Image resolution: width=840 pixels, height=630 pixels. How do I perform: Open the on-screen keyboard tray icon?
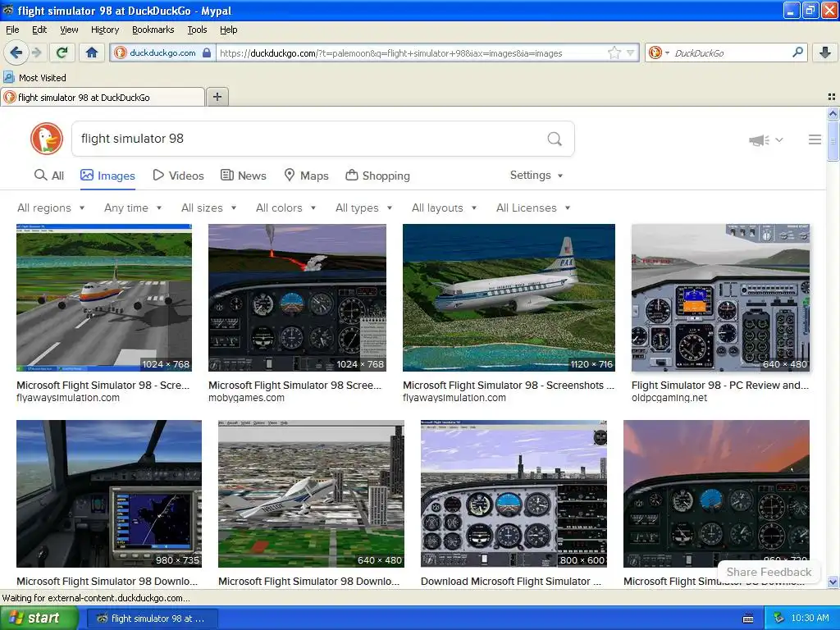pyautogui.click(x=748, y=619)
